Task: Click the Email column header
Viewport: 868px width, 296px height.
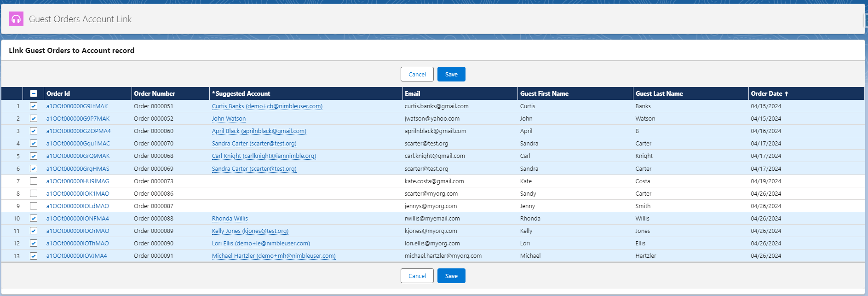Action: click(x=412, y=93)
